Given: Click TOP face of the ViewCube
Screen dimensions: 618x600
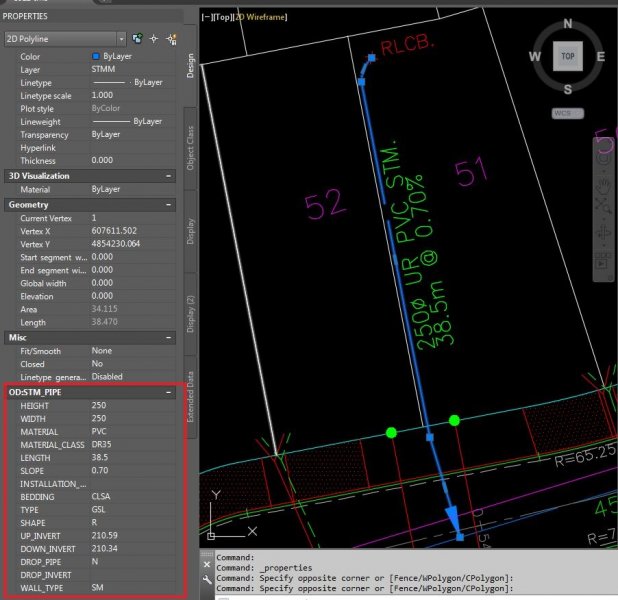Looking at the screenshot, I should click(x=567, y=58).
